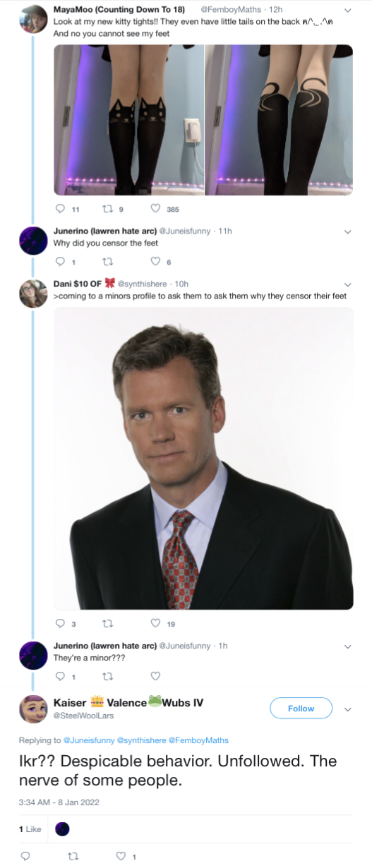Like Junerino's 'Why did you censor' reply
Viewport: 372px width, 868px height.
(x=155, y=262)
